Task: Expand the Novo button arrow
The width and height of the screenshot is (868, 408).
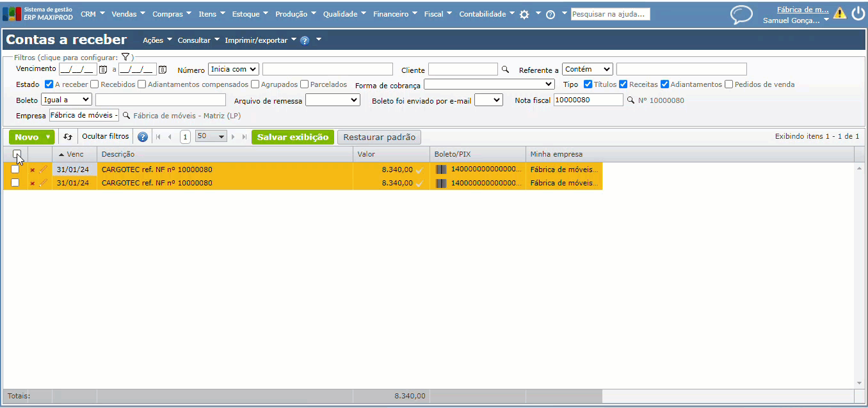Action: point(49,137)
